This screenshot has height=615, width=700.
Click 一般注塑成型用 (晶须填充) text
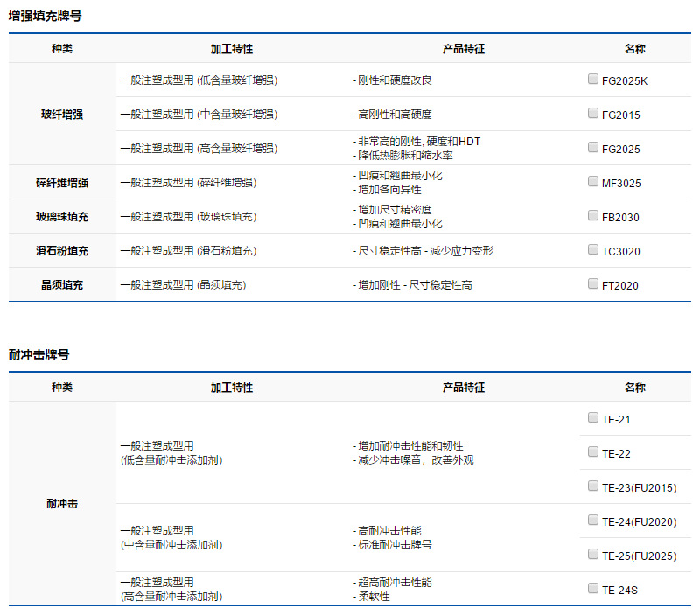point(184,284)
